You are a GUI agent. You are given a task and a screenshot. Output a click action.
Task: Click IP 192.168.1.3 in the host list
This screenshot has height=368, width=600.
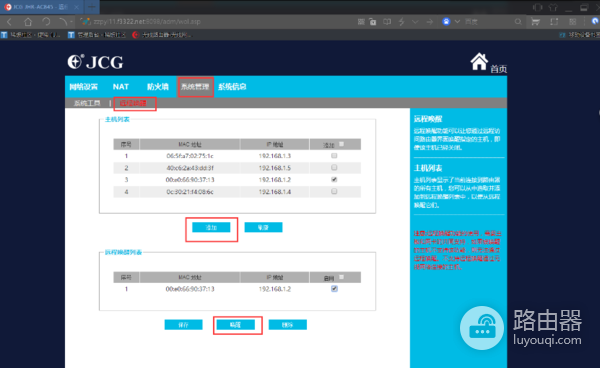pyautogui.click(x=275, y=156)
